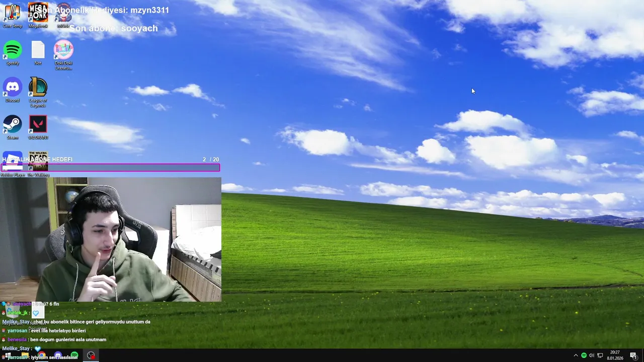Open Spotify from the taskbar

point(74,355)
